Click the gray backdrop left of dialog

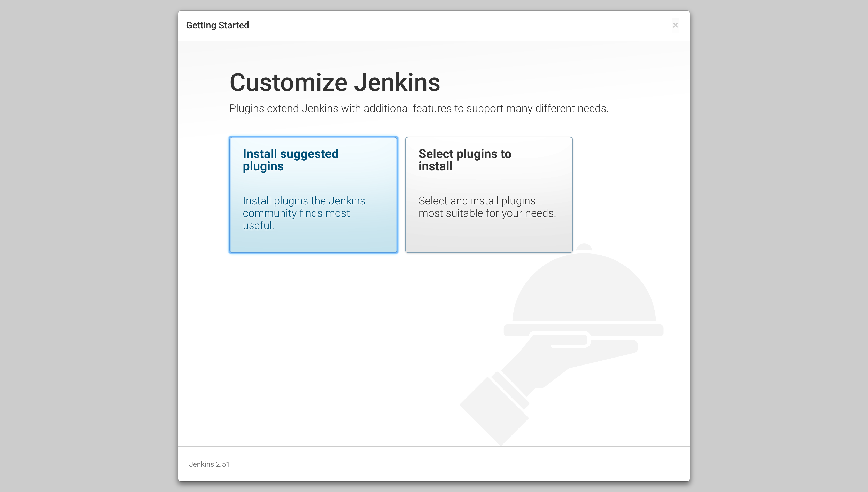88,246
